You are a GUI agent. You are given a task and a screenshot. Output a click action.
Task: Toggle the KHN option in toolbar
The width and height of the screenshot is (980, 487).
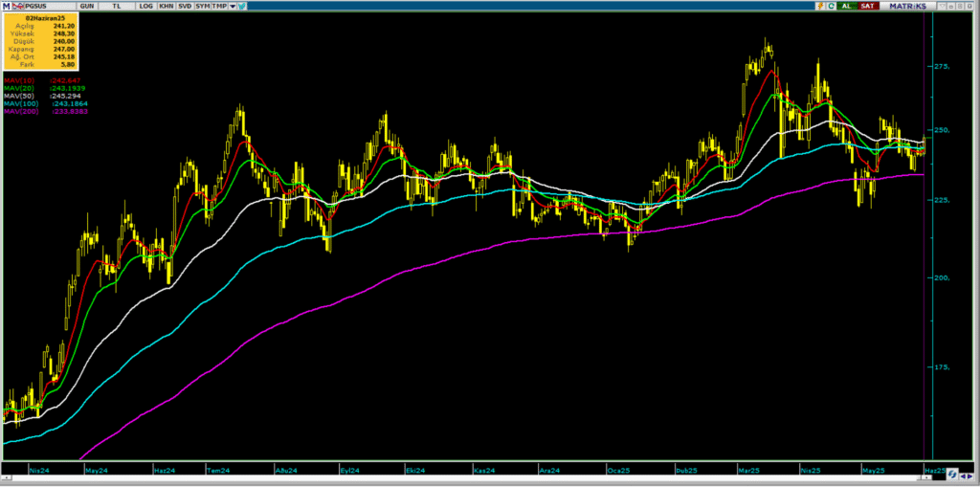pos(166,6)
